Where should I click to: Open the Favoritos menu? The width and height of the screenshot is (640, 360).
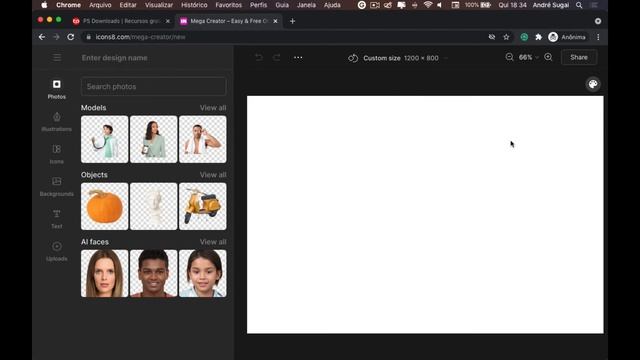pyautogui.click(x=229, y=5)
